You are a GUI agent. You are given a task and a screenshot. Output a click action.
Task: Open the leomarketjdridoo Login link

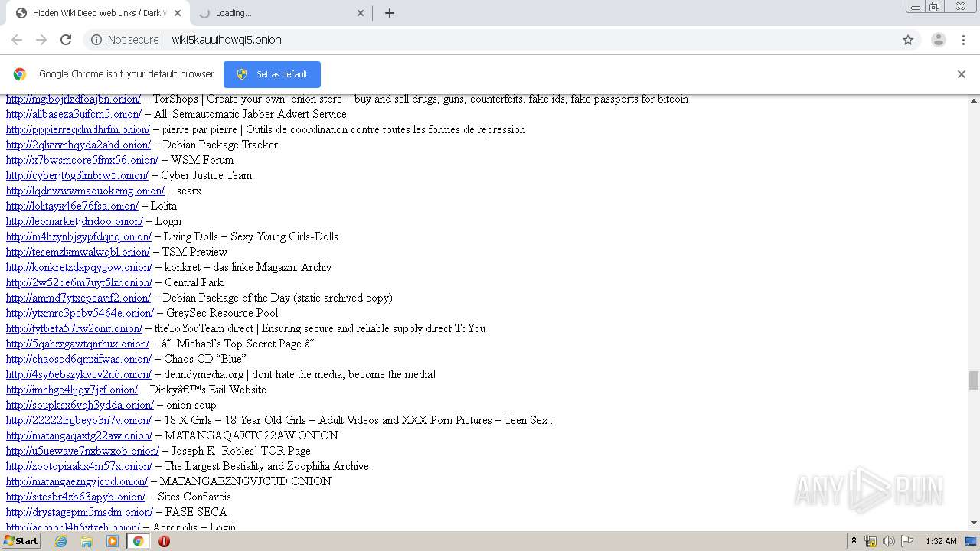[74, 221]
